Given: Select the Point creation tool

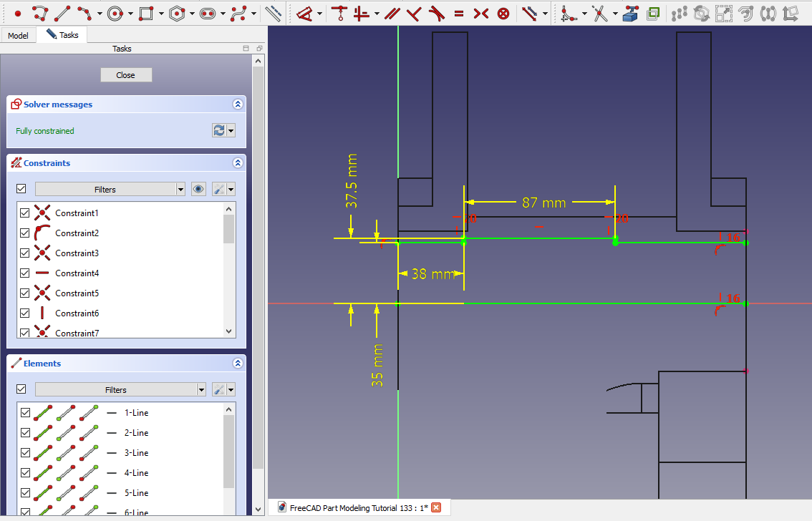Looking at the screenshot, I should [x=18, y=13].
